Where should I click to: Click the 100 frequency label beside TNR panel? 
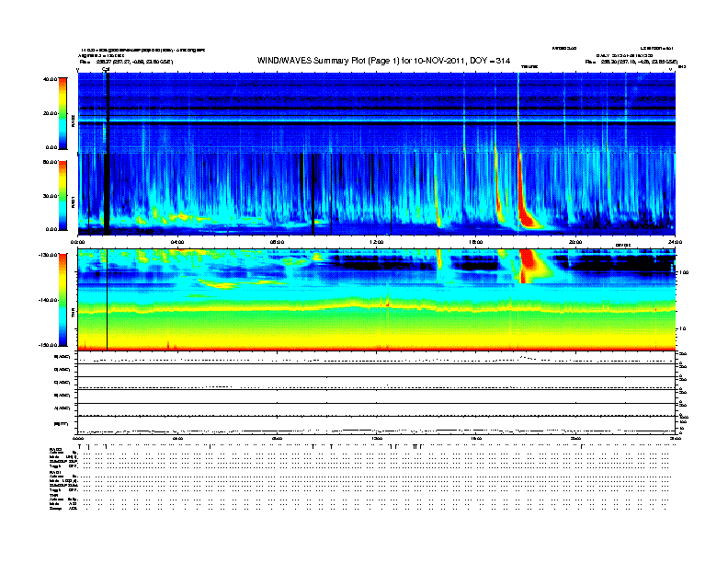(684, 272)
